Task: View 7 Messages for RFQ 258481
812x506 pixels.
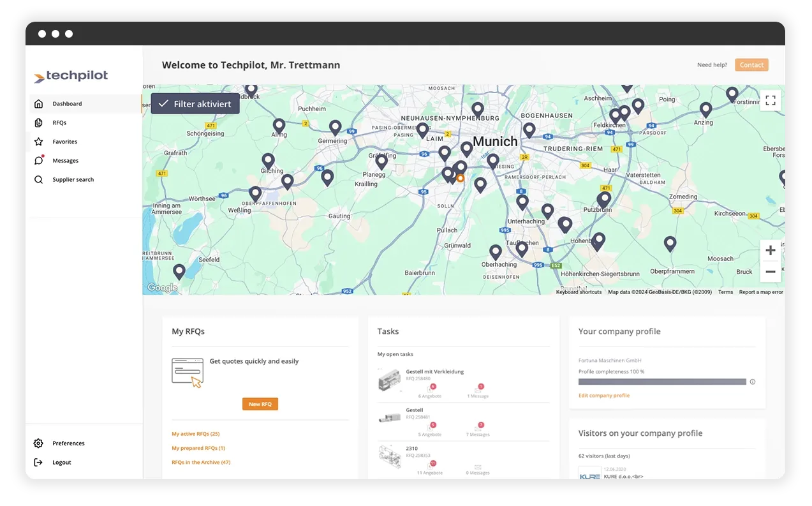Action: [478, 430]
